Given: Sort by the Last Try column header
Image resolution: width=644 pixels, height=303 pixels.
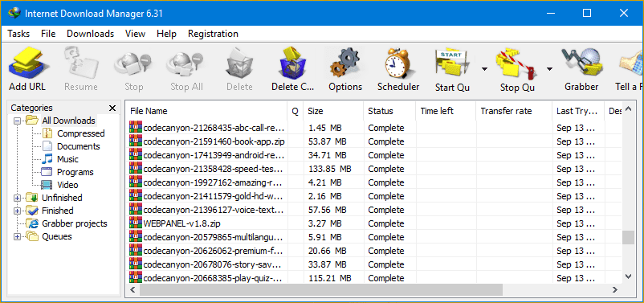Looking at the screenshot, I should [578, 111].
